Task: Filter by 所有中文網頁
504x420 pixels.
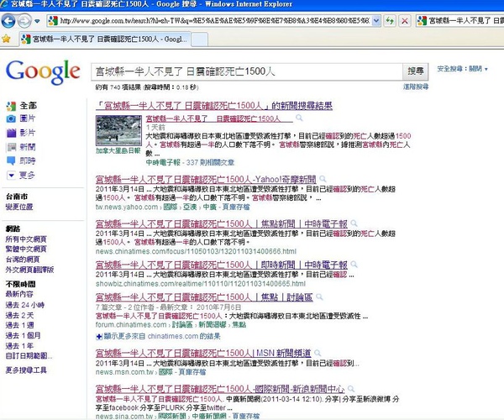Action: tap(26, 239)
